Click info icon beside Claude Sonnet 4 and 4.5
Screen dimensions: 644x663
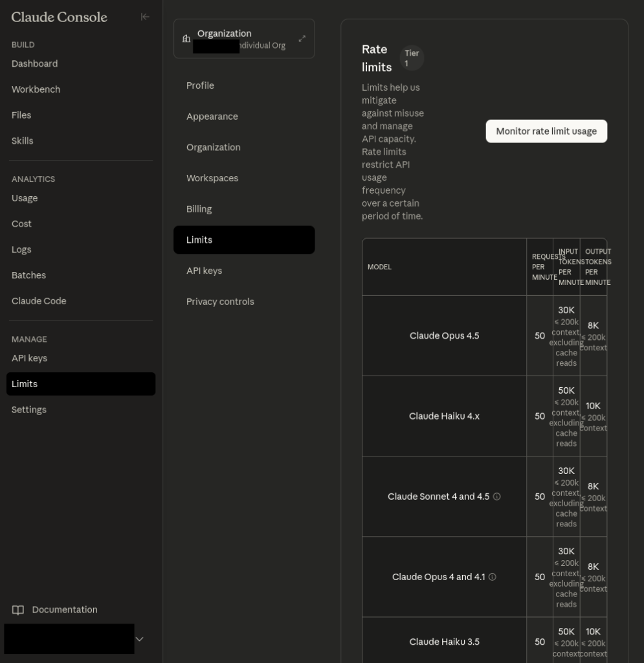click(x=497, y=497)
